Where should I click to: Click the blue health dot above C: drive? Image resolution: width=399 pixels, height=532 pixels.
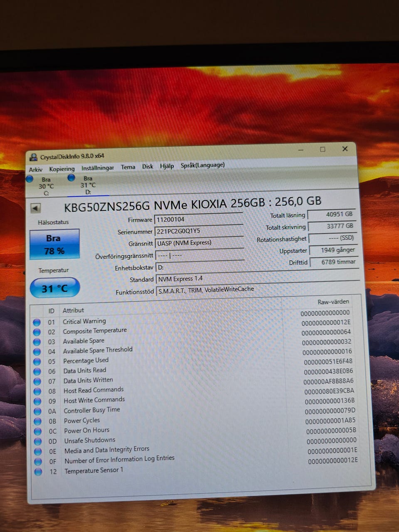(x=30, y=179)
